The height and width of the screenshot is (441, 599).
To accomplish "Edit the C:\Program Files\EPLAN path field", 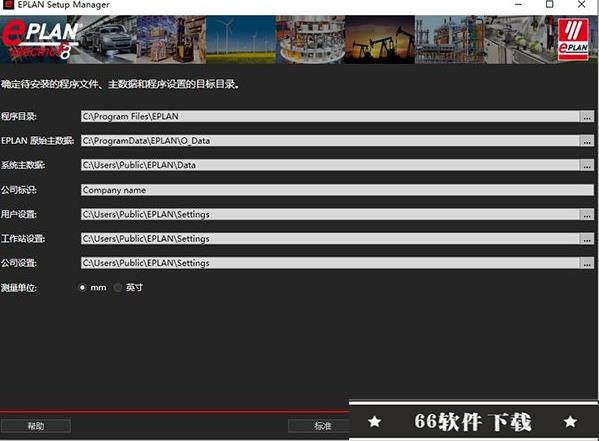I will point(330,117).
